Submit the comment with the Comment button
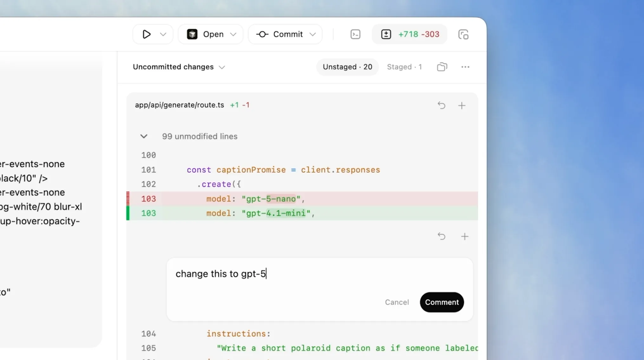 pos(442,302)
